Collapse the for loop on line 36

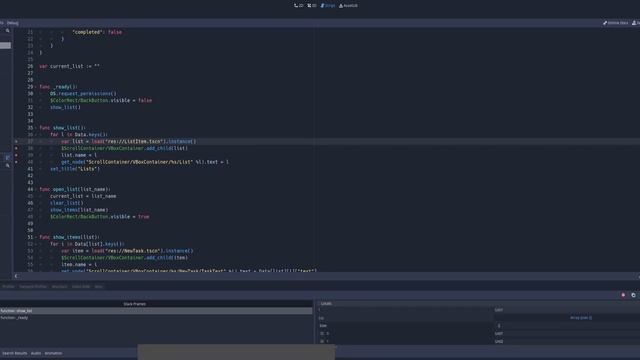36,134
